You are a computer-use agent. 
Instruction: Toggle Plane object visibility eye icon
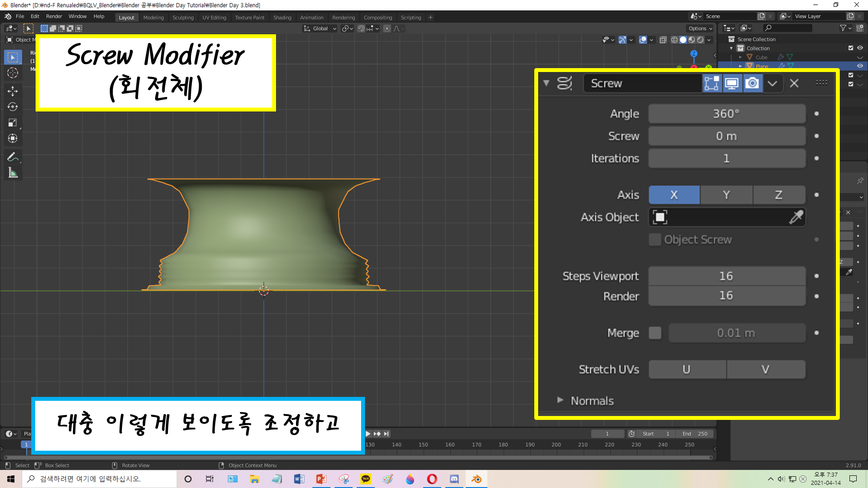tap(859, 66)
